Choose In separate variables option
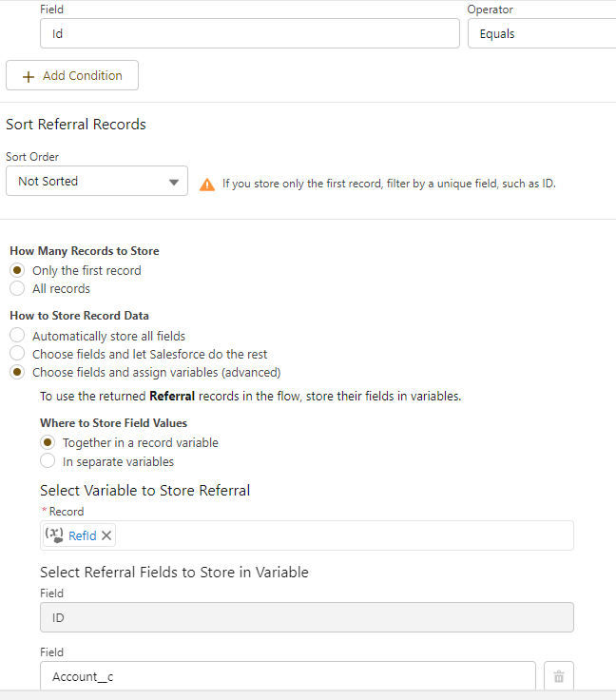 tap(48, 461)
